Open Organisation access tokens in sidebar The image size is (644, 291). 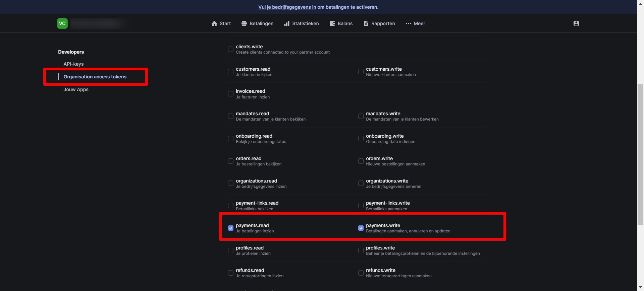point(95,77)
